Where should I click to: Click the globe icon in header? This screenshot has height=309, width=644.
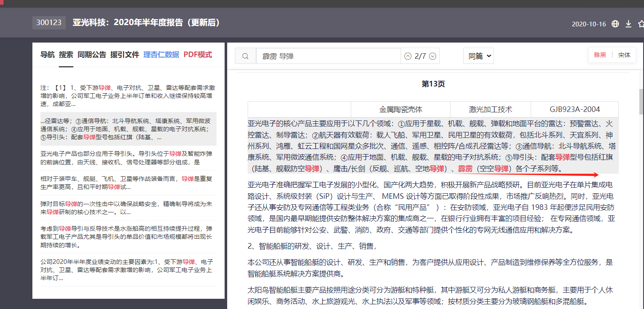pyautogui.click(x=615, y=24)
